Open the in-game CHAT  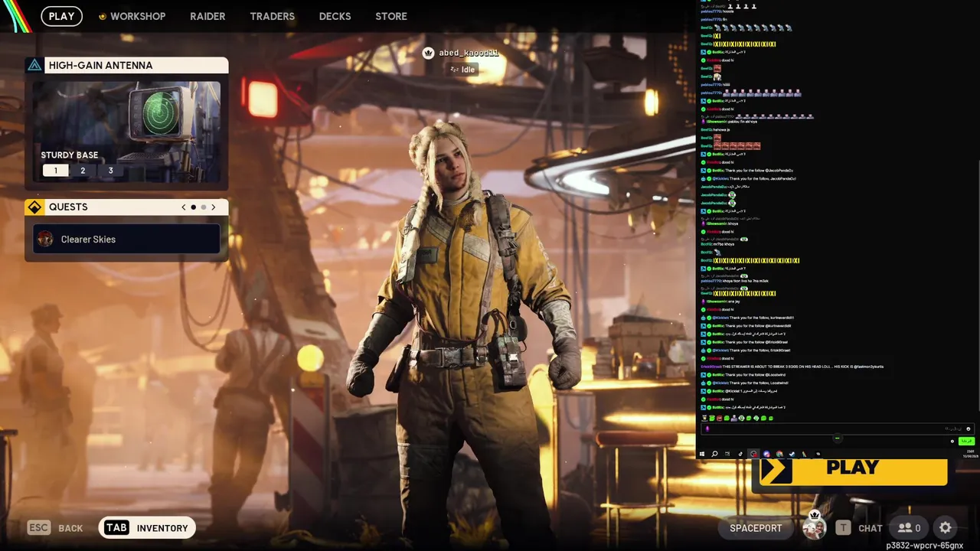click(859, 528)
